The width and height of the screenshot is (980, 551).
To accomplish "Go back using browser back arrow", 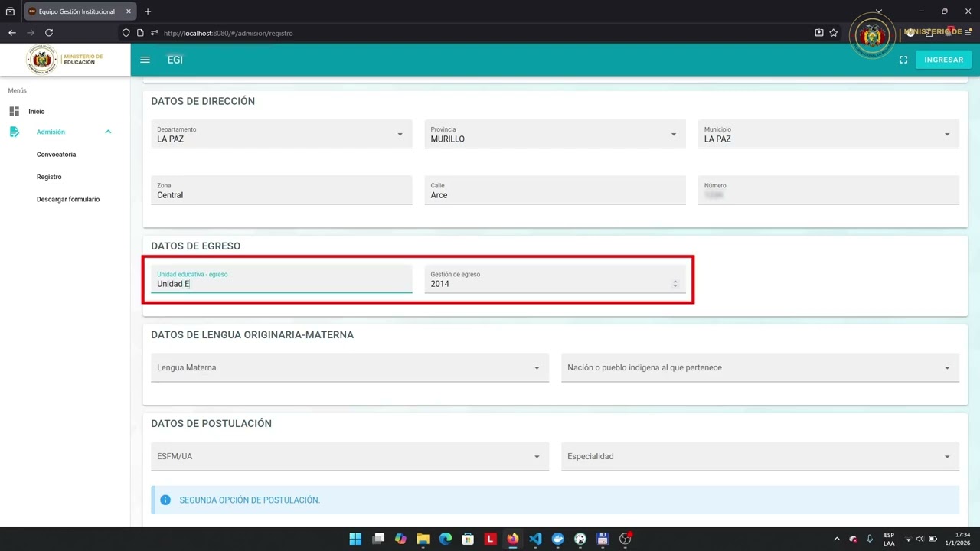I will (x=12, y=33).
